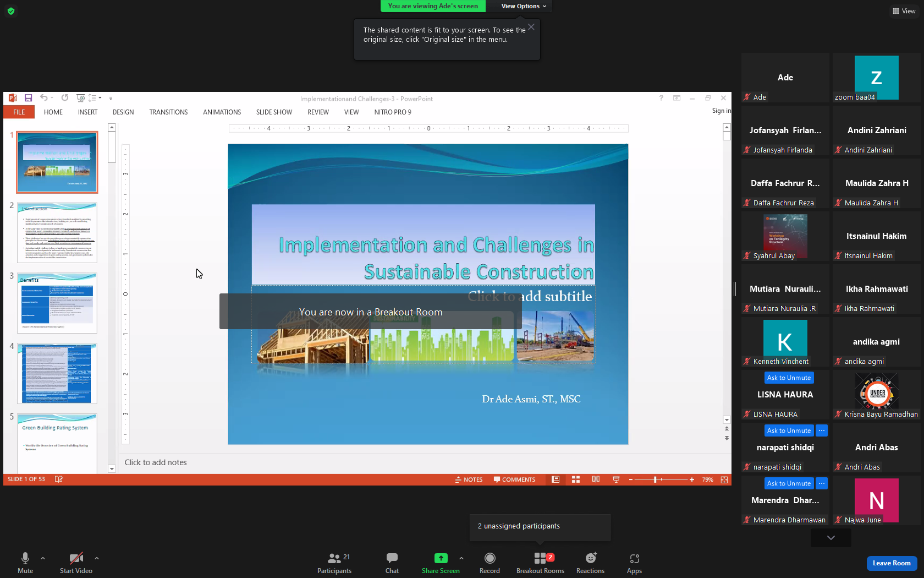This screenshot has width=924, height=578.
Task: Select slide 3 Benefits thumbnail
Action: click(57, 303)
